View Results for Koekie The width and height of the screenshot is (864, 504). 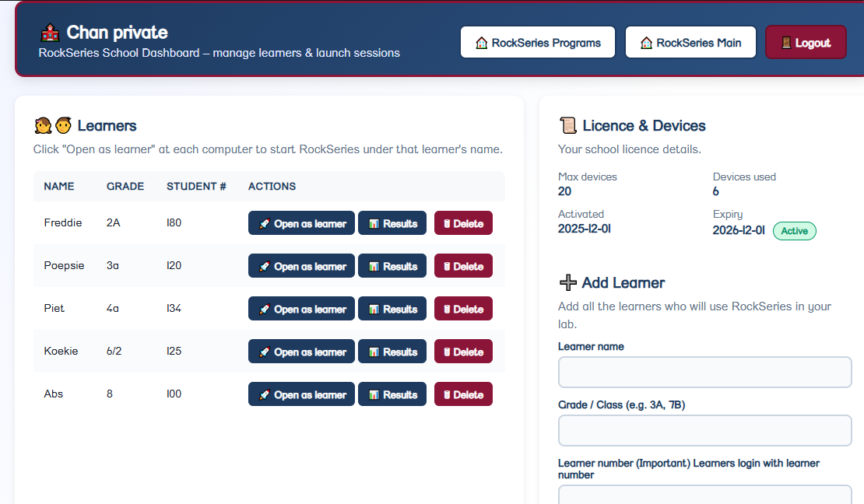pos(392,351)
